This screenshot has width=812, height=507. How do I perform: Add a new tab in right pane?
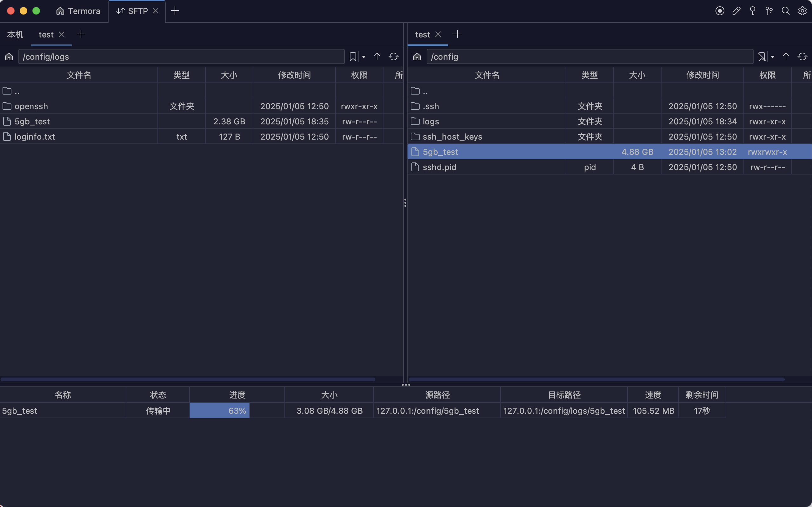(457, 34)
